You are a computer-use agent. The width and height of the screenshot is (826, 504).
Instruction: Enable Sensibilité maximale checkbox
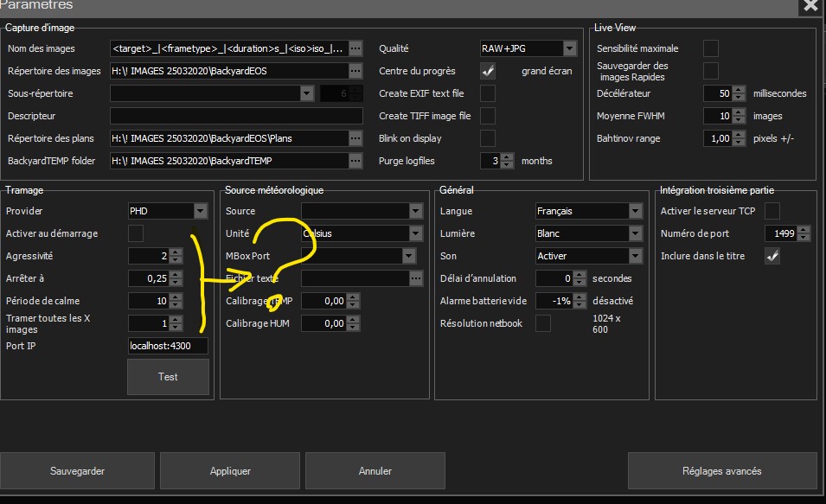click(711, 48)
